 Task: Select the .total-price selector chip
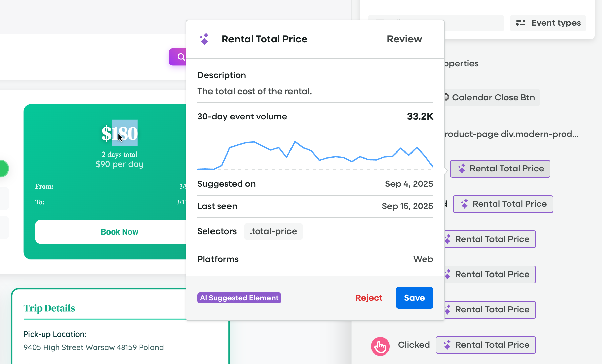click(x=273, y=231)
